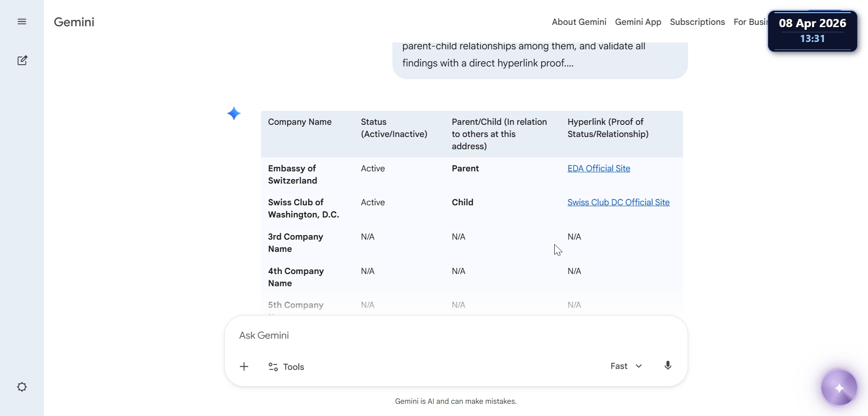Go to Gemini App page
This screenshot has height=416, width=868.
(638, 22)
